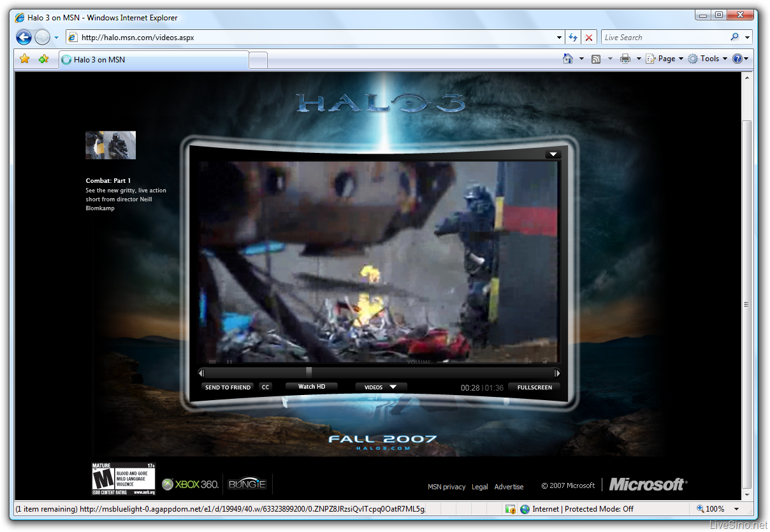The width and height of the screenshot is (770, 532).
Task: Select the Halo 3 on MSN tab
Action: pyautogui.click(x=153, y=60)
